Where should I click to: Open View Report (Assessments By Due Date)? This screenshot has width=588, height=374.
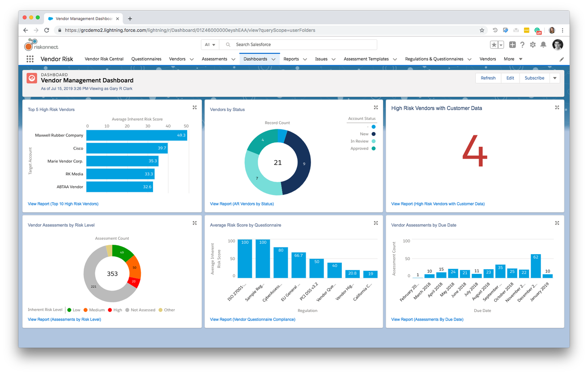(427, 319)
